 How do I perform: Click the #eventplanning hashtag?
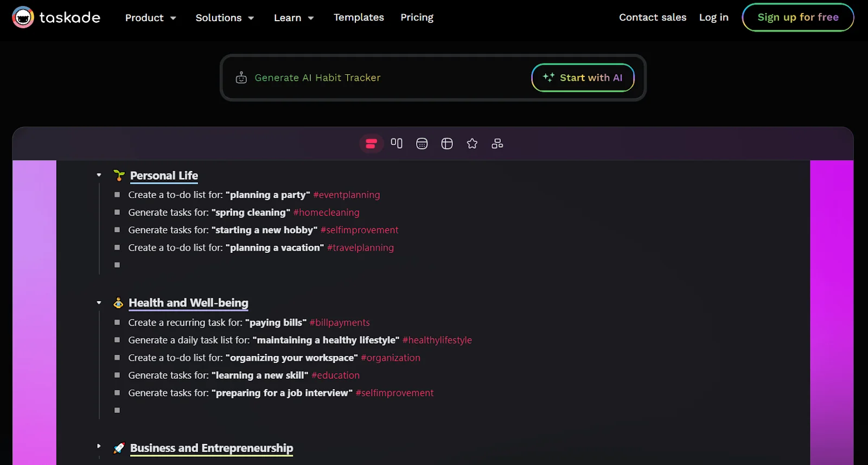(x=347, y=195)
